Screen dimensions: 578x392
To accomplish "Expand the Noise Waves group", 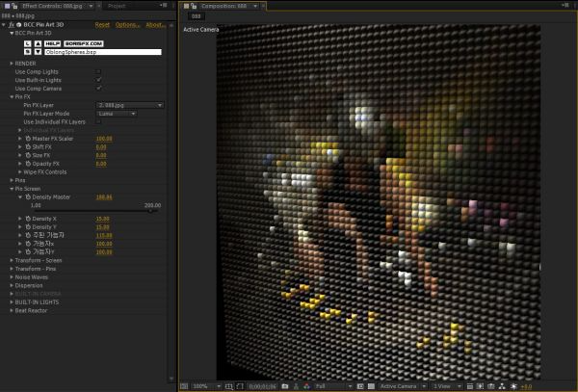I will [x=12, y=277].
